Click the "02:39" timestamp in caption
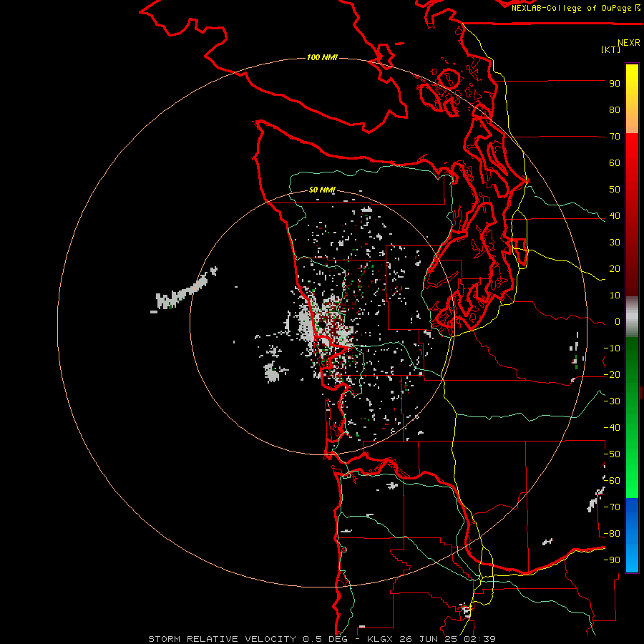This screenshot has height=644, width=644. (x=480, y=639)
